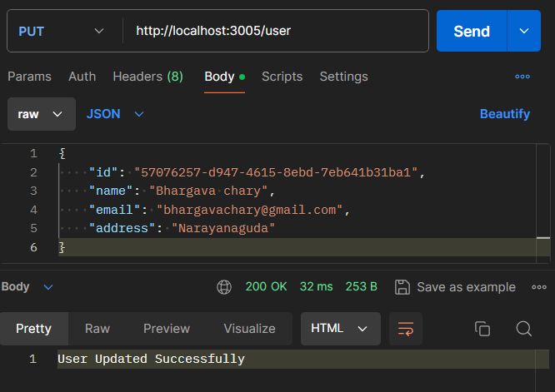The width and height of the screenshot is (555, 392).
Task: Click the request editor scrollbar thumb
Action: tap(543, 238)
